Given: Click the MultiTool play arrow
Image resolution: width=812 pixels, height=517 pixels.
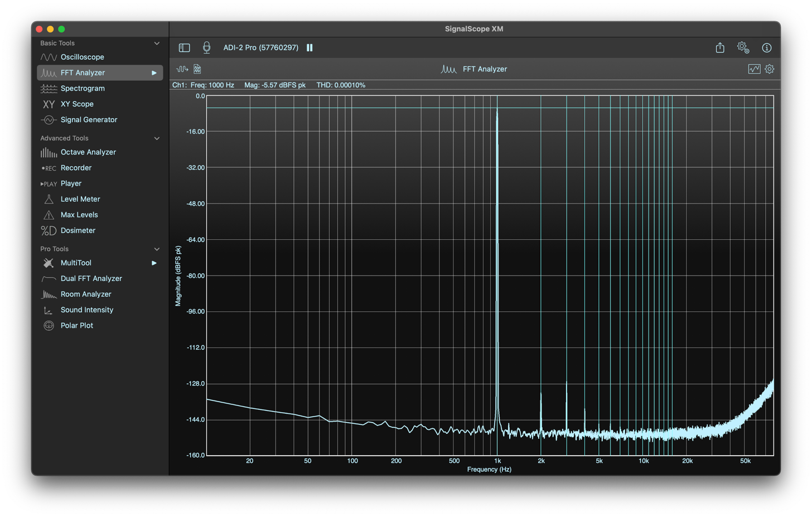Looking at the screenshot, I should [154, 263].
